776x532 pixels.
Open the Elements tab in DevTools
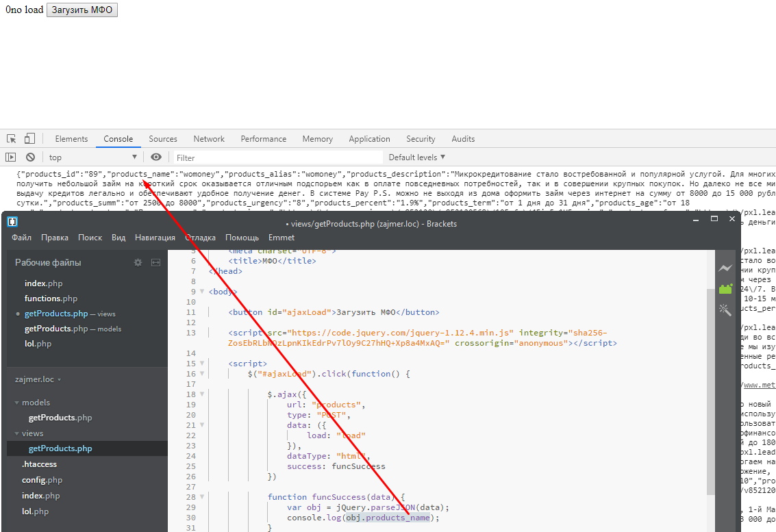point(71,139)
